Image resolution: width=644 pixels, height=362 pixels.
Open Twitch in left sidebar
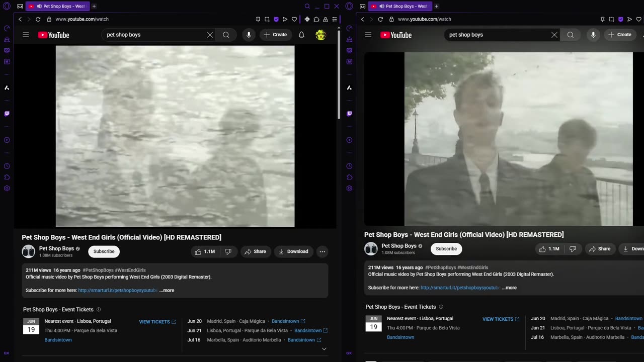click(x=7, y=114)
